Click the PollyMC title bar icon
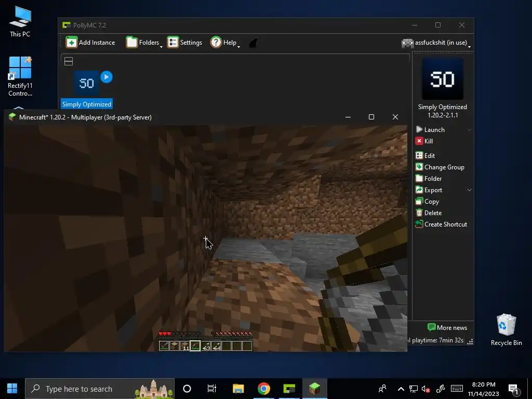532x399 pixels. coord(66,25)
